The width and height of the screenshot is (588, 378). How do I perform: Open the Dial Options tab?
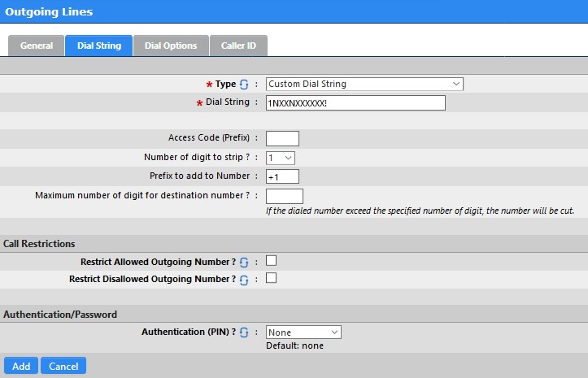click(171, 46)
